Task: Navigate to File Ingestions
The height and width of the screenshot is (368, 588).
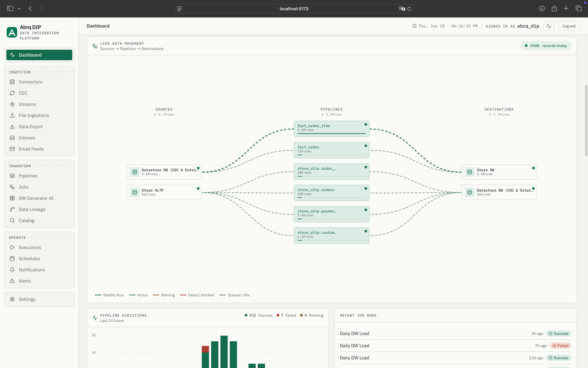Action: [x=39, y=116]
